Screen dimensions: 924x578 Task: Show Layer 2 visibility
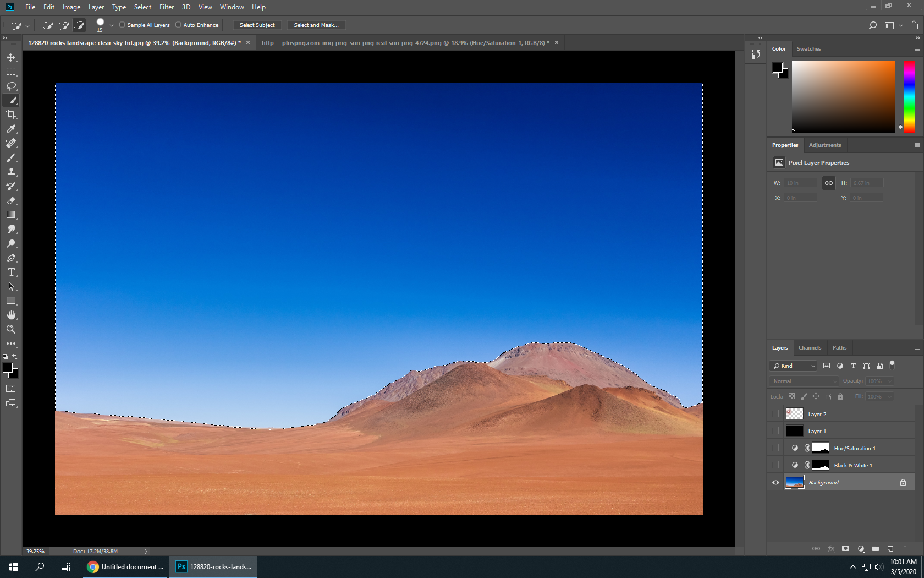point(776,414)
